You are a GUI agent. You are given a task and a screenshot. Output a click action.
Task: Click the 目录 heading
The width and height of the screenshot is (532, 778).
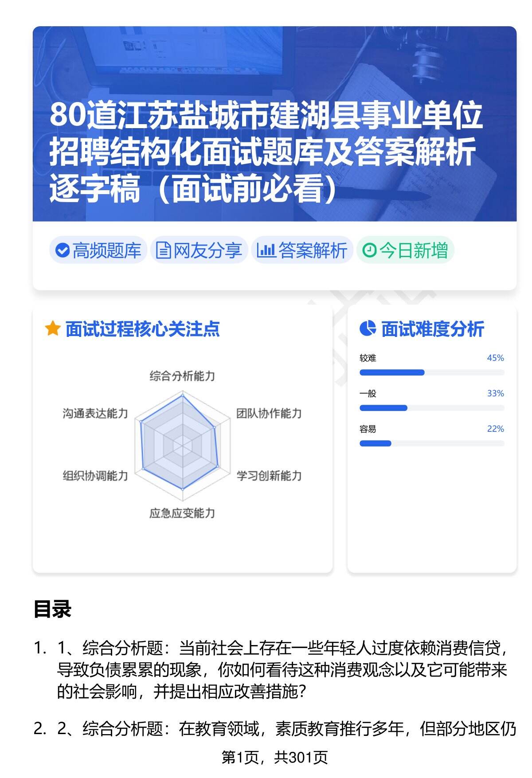(52, 609)
